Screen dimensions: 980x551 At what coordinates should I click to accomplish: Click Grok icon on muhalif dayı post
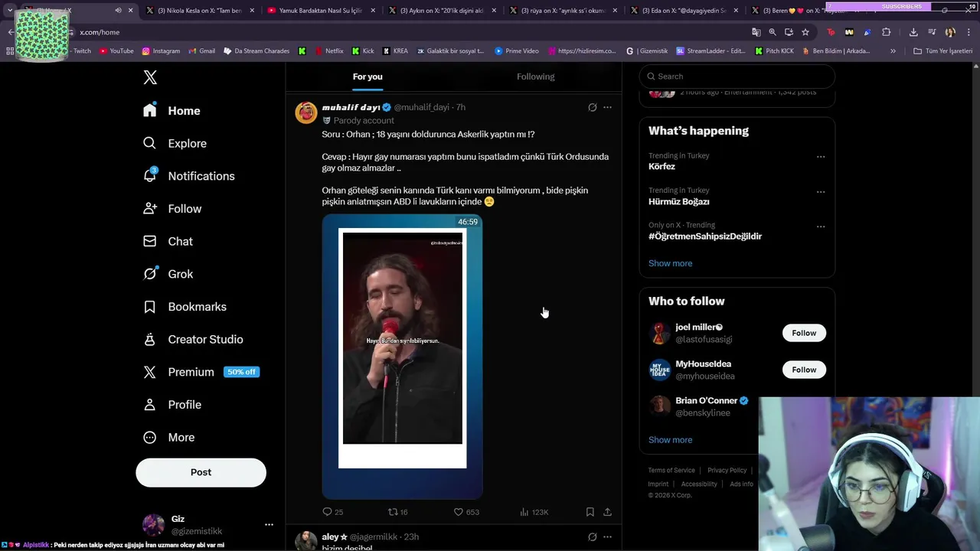coord(592,108)
